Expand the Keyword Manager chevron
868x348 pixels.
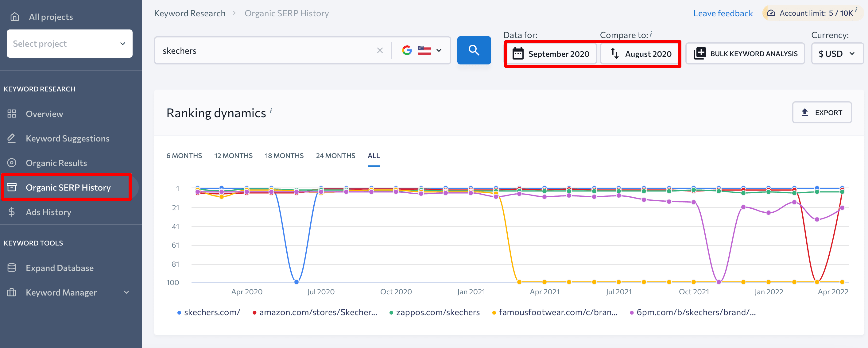click(126, 292)
